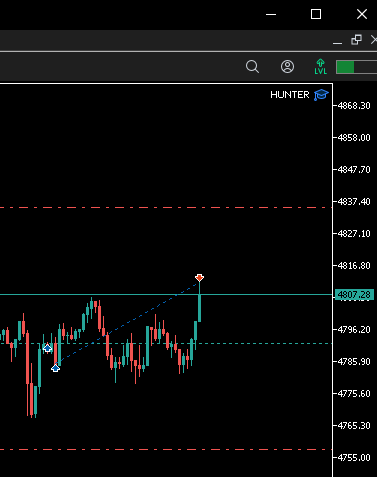Image resolution: width=377 pixels, height=477 pixels.
Task: Close the main application window
Action: [362, 14]
